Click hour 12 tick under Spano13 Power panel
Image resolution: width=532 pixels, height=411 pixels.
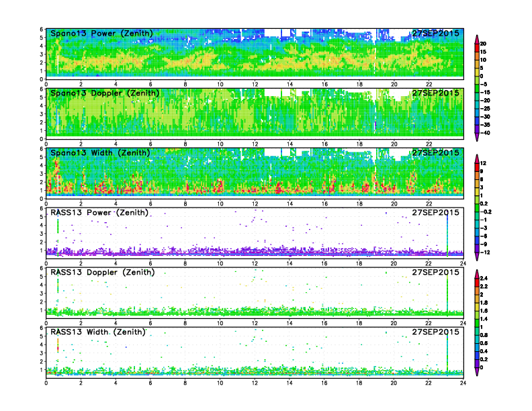click(x=255, y=85)
